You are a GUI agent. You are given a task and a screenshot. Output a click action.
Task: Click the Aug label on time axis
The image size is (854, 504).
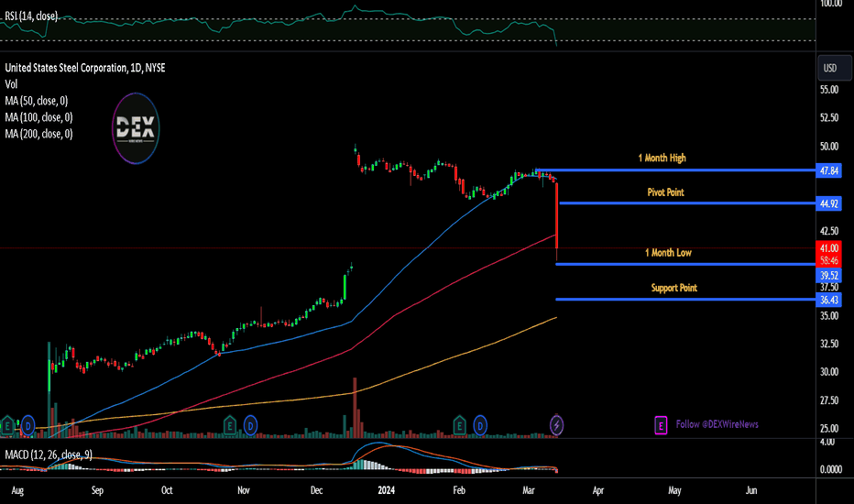(17, 490)
